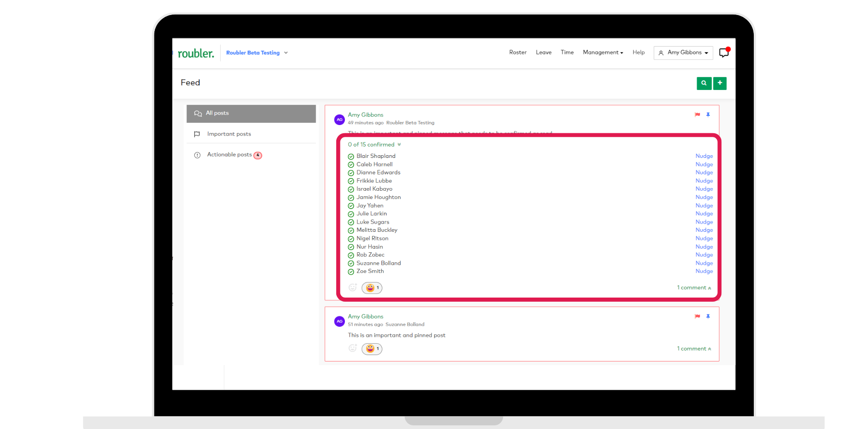The width and height of the screenshot is (868, 429).
Task: Nudge Blair Shapland
Action: pyautogui.click(x=704, y=156)
